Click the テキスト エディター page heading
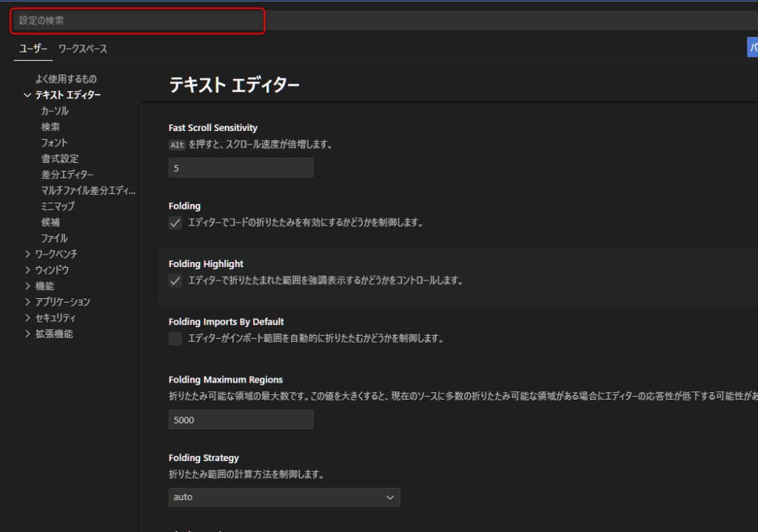 point(234,85)
